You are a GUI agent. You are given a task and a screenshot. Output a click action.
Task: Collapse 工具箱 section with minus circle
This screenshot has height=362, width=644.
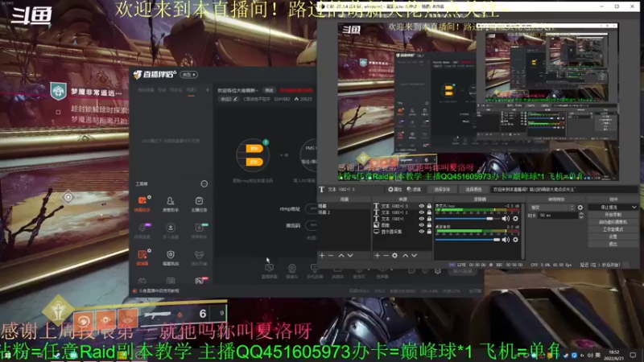tap(204, 184)
